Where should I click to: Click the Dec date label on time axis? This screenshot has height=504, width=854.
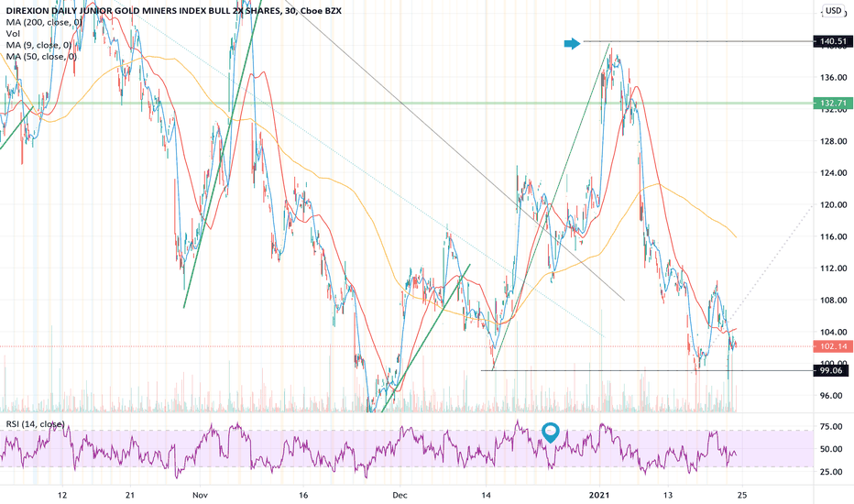(400, 495)
